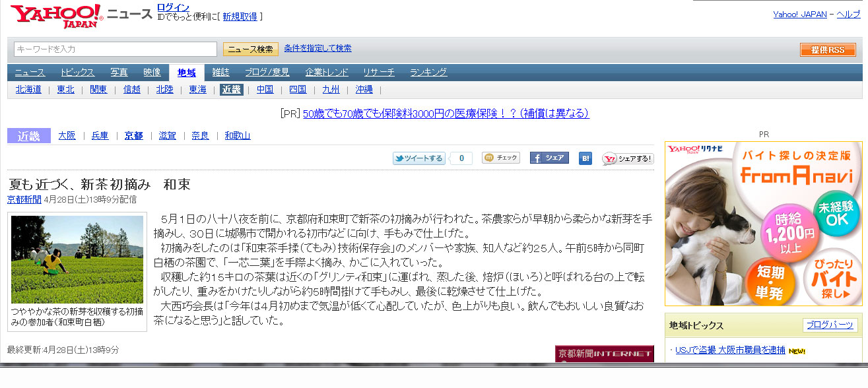The height and width of the screenshot is (388, 868).
Task: Click the mixi チェック share button
Action: coord(501,158)
